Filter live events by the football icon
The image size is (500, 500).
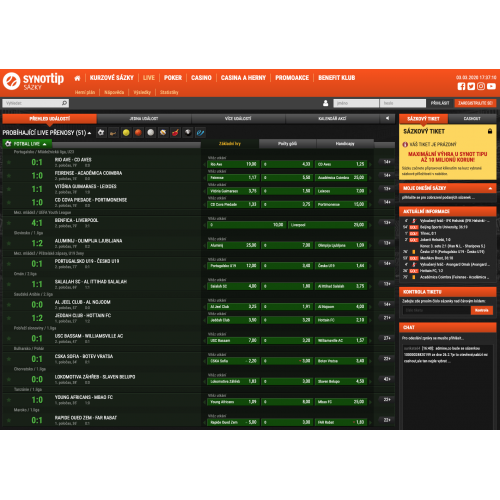[x=101, y=133]
